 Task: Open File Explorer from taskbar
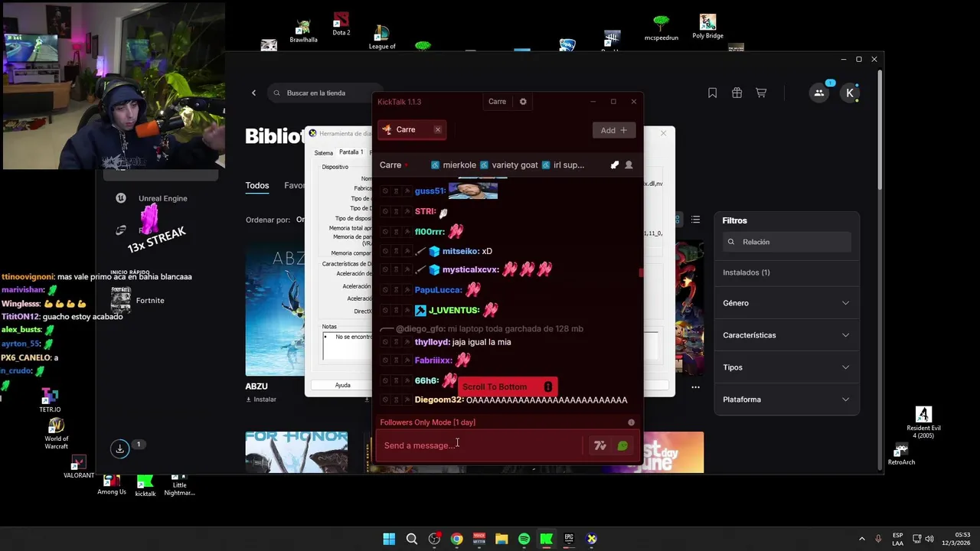coord(501,539)
